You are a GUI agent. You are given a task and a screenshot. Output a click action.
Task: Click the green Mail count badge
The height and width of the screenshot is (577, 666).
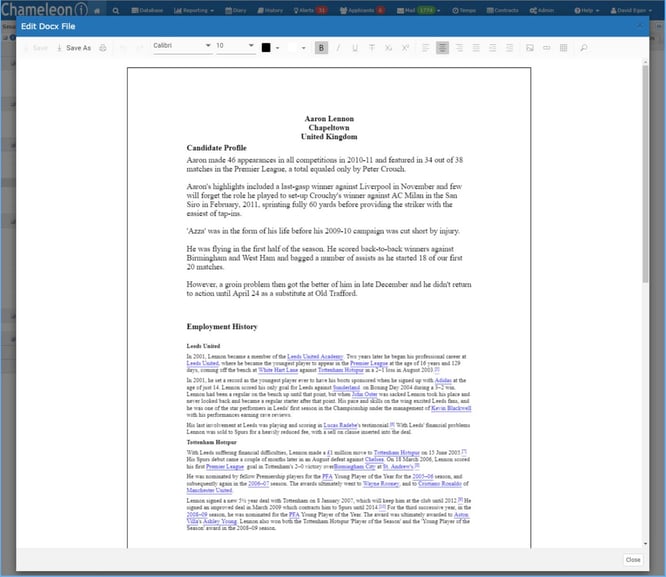pos(426,11)
